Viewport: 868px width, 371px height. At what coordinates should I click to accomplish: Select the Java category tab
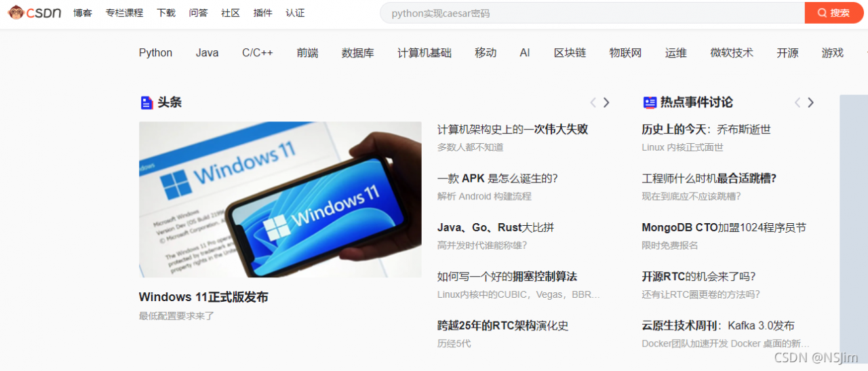(207, 53)
